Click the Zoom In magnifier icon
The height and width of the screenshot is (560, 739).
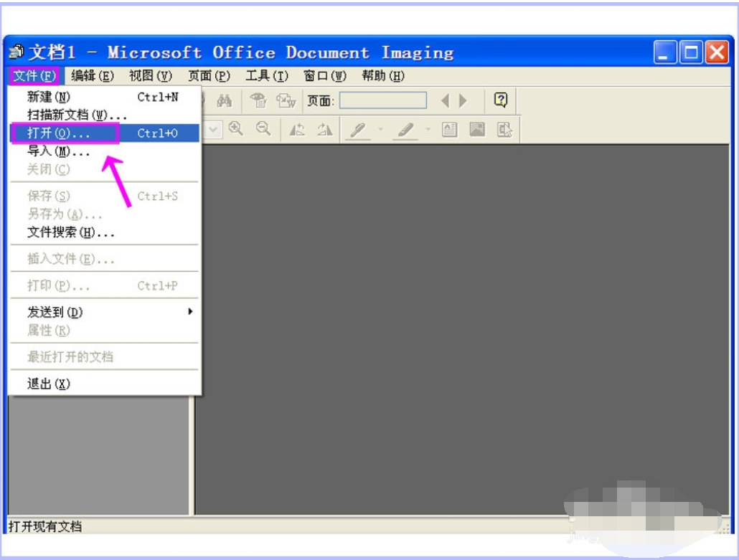point(235,129)
